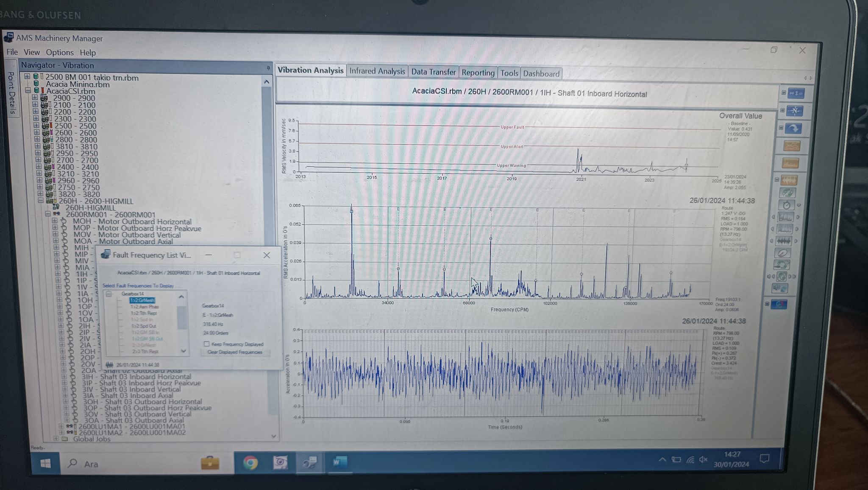Viewport: 868px width, 490px height.
Task: Click the briefcase icon on the taskbar
Action: [210, 462]
